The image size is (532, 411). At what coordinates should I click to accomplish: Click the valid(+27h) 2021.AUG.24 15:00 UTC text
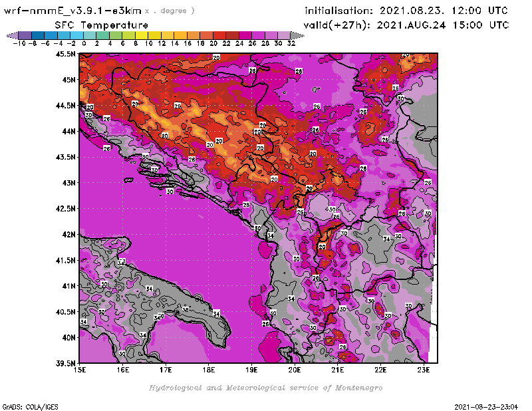[406, 25]
